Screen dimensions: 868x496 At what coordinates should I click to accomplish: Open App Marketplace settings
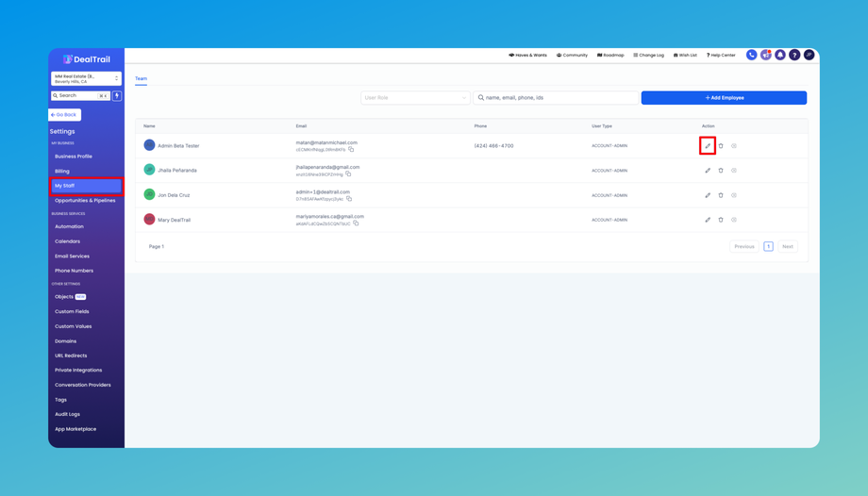(75, 429)
